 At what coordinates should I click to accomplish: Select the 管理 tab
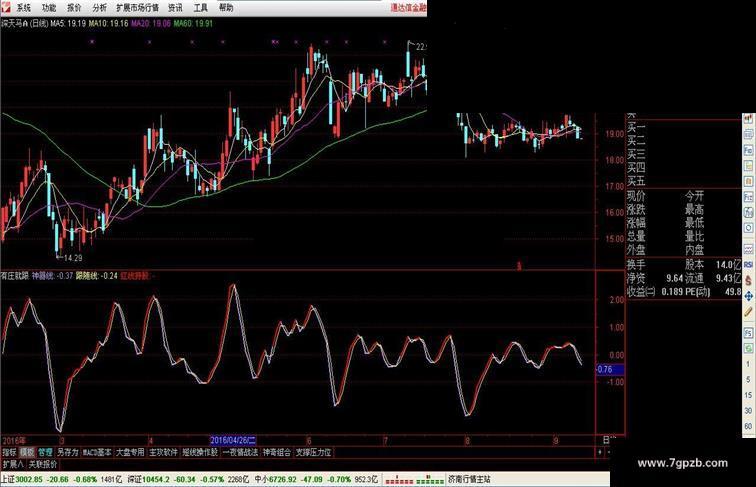[x=45, y=452]
